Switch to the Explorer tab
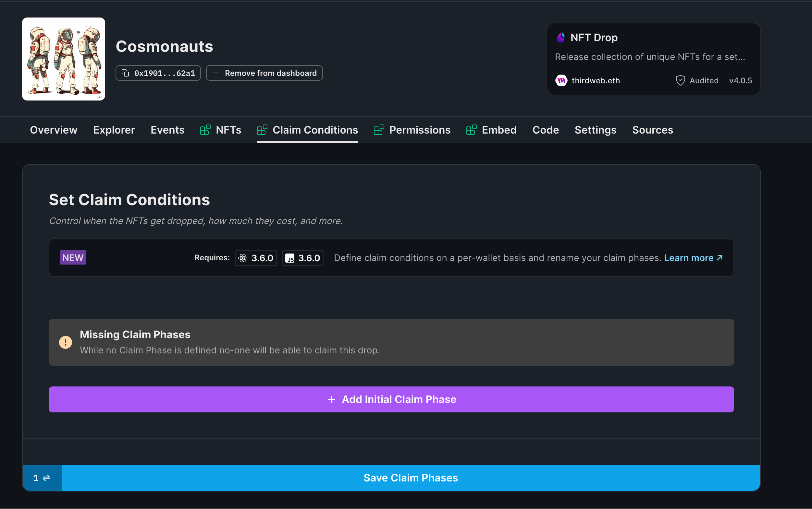 tap(114, 130)
